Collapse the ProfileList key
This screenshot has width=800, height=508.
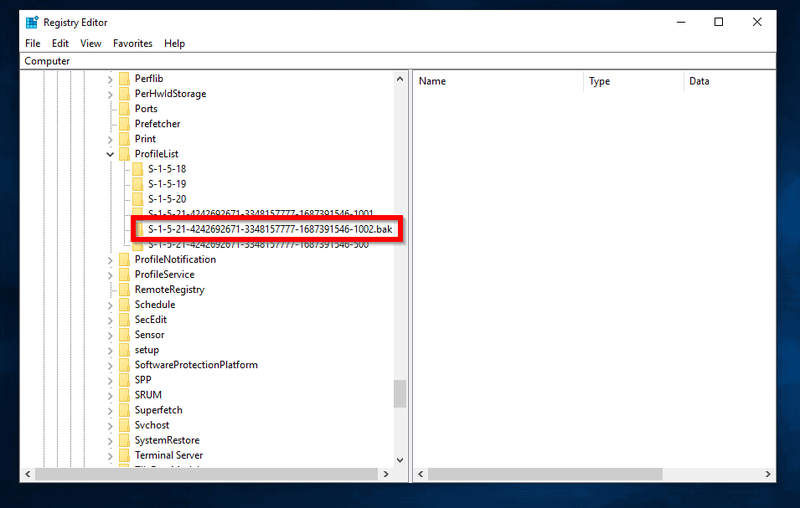[x=110, y=154]
